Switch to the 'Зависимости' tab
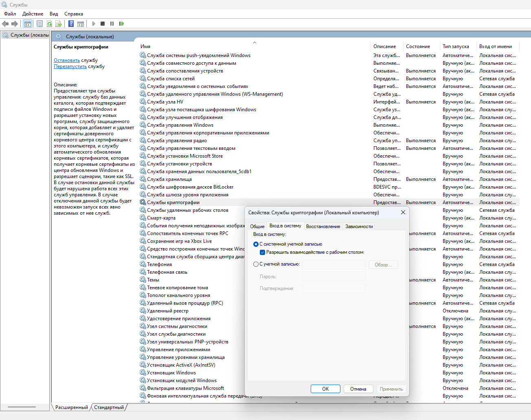The width and height of the screenshot is (531, 420). pyautogui.click(x=359, y=226)
